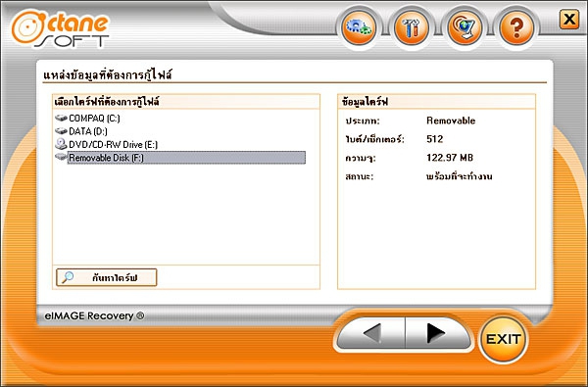Open the gears settings icon

click(359, 27)
